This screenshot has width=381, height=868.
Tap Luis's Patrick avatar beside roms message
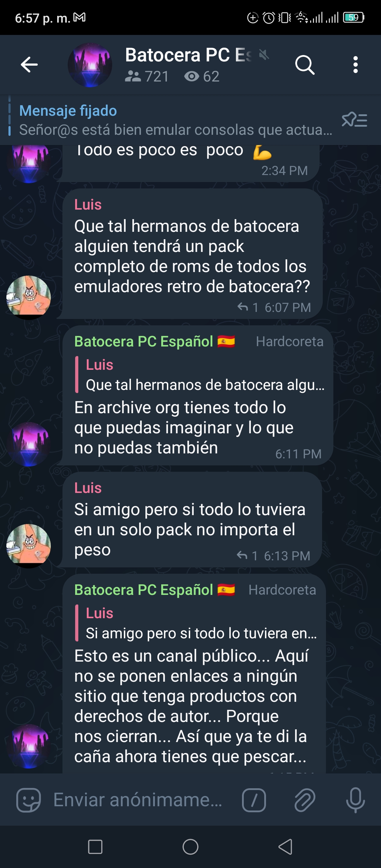tap(29, 297)
